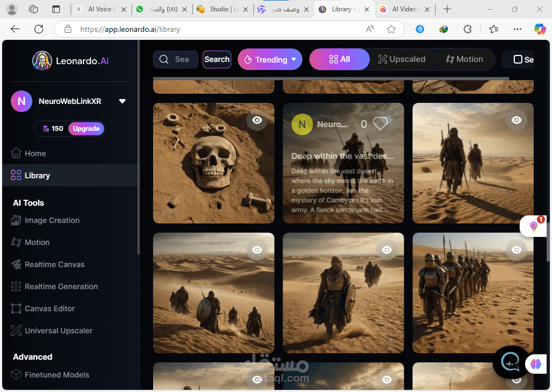
Task: Click the 'Deep within the vast des...' title
Action: pyautogui.click(x=342, y=156)
